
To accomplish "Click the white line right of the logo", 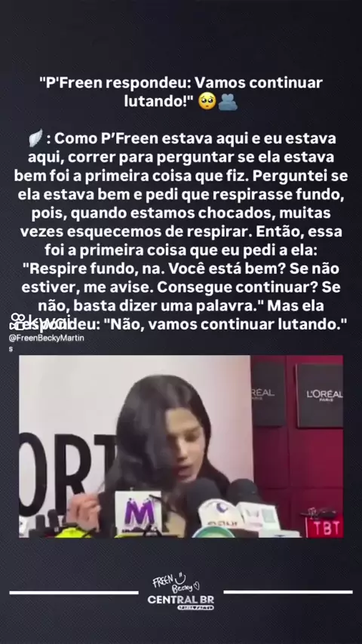I will [x=288, y=592].
